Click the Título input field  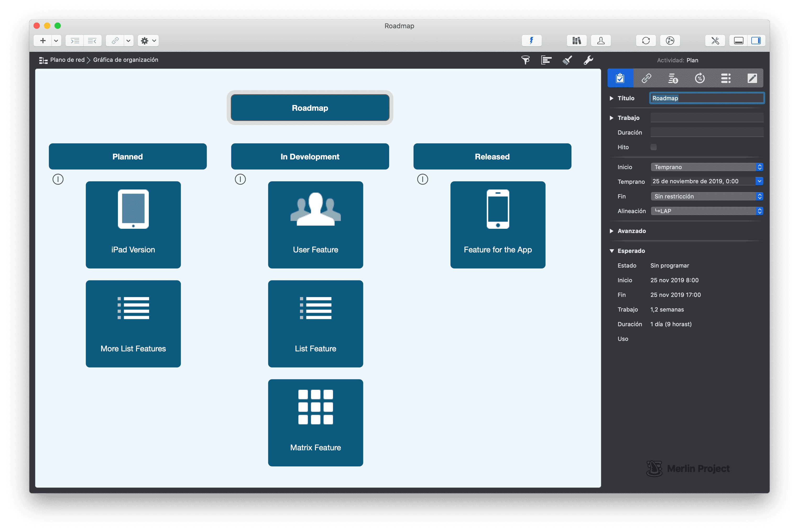pos(707,98)
